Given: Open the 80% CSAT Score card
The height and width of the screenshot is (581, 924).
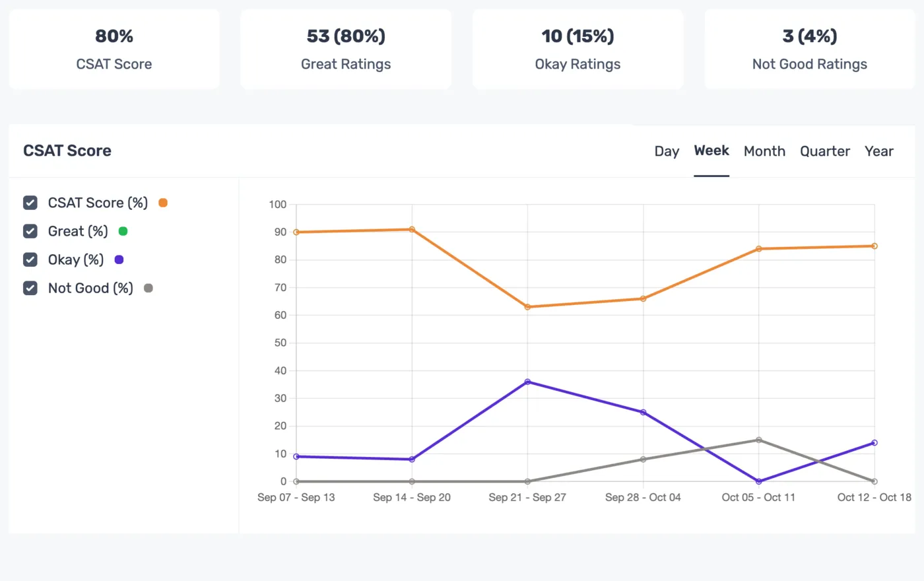Looking at the screenshot, I should click(114, 49).
